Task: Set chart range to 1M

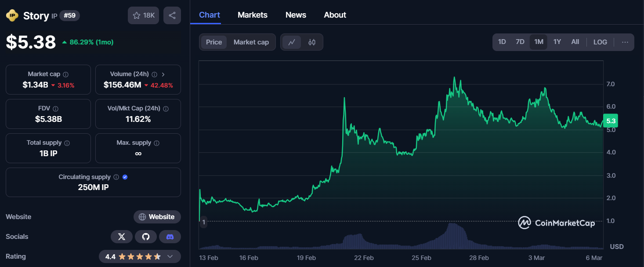Action: pos(539,42)
